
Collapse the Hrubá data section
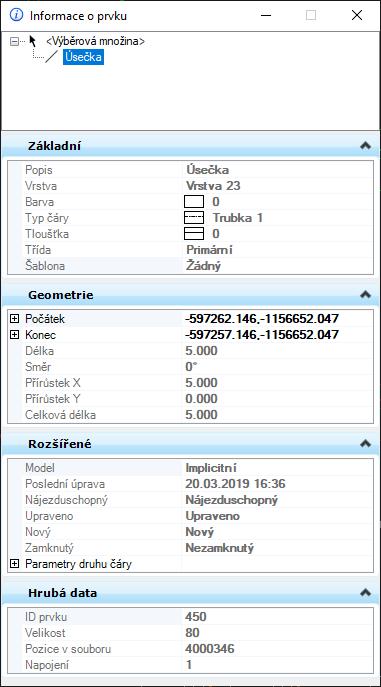[365, 593]
